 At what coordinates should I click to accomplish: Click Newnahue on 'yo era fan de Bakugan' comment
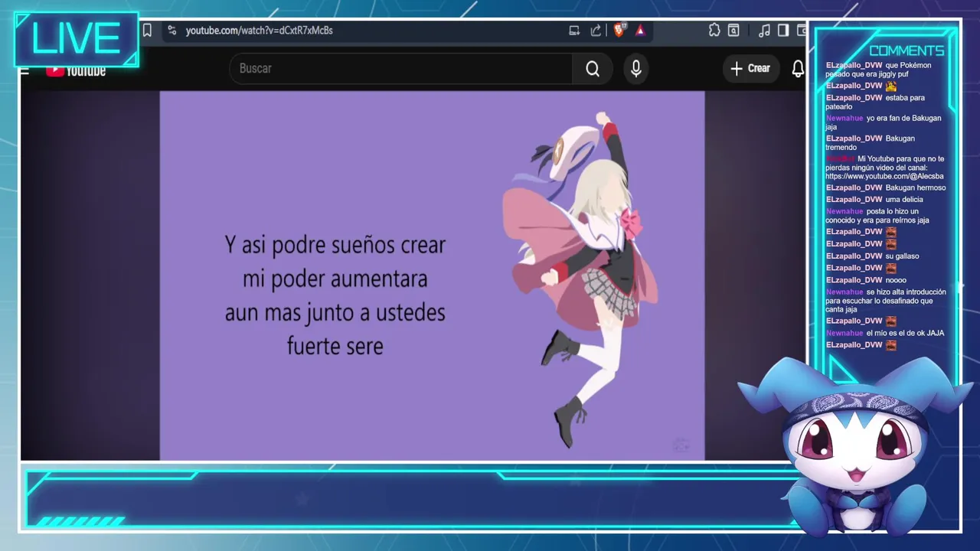(x=844, y=119)
